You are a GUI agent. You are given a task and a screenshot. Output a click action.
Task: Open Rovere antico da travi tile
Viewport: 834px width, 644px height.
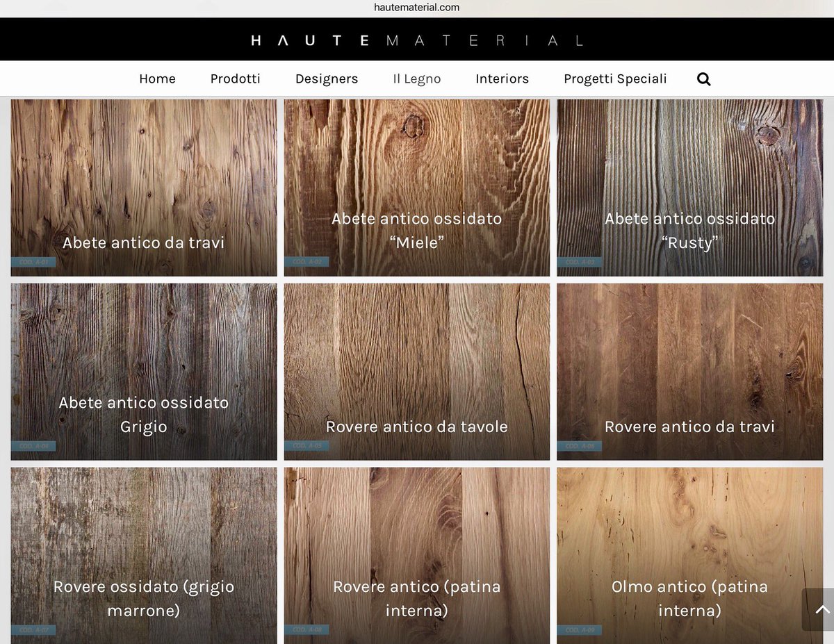pos(690,372)
